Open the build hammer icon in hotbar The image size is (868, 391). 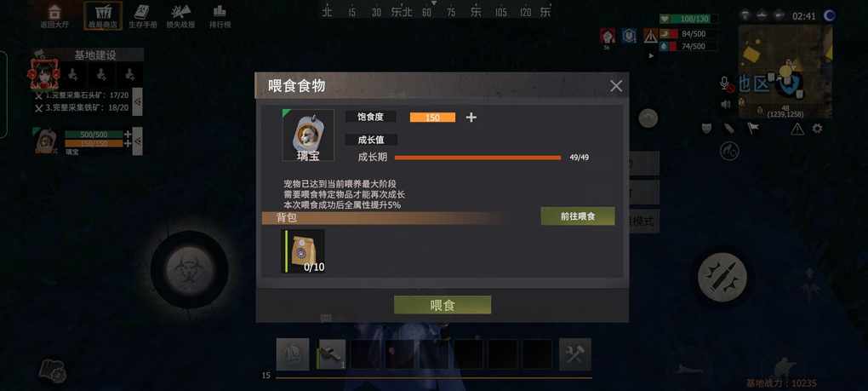[574, 354]
